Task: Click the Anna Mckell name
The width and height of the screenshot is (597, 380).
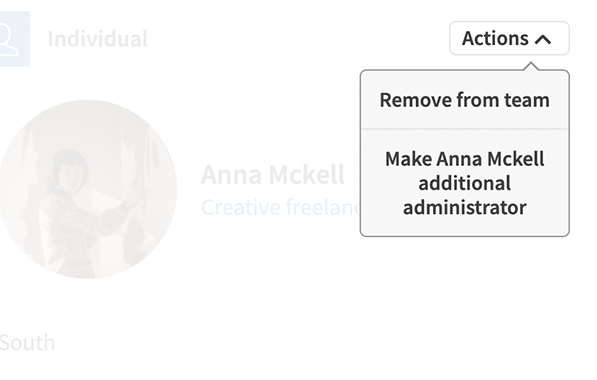Action: [x=273, y=175]
